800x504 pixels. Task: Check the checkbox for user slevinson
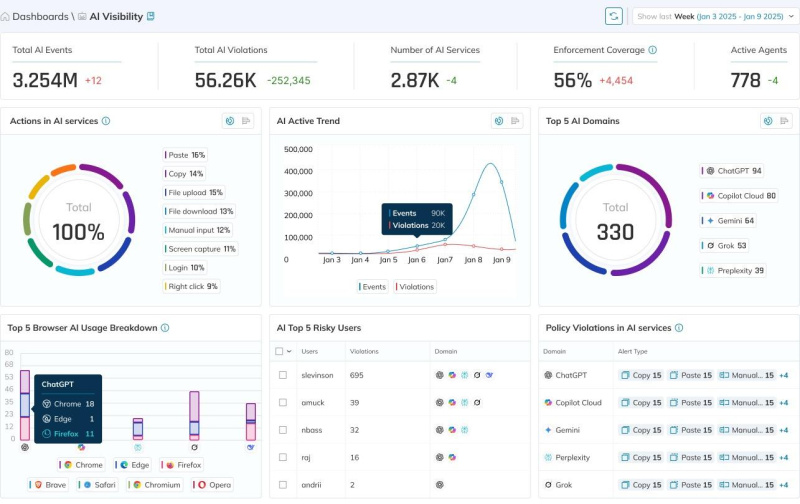283,375
